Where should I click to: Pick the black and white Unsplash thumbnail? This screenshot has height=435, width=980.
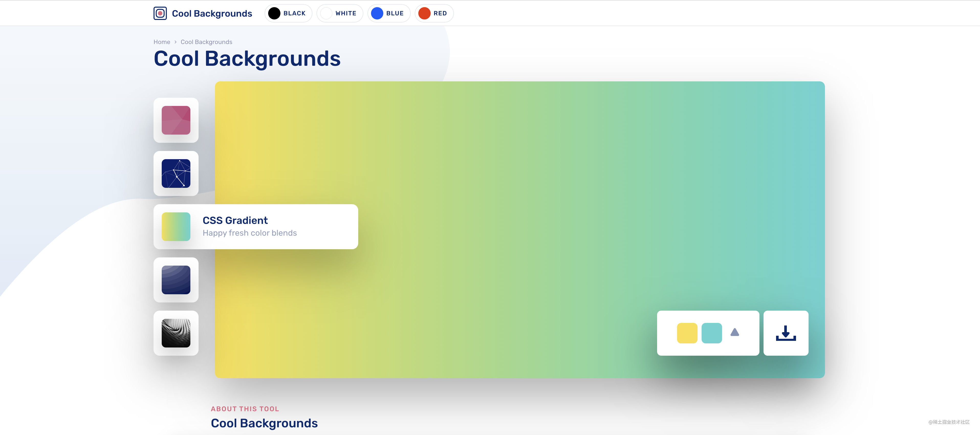pos(176,333)
